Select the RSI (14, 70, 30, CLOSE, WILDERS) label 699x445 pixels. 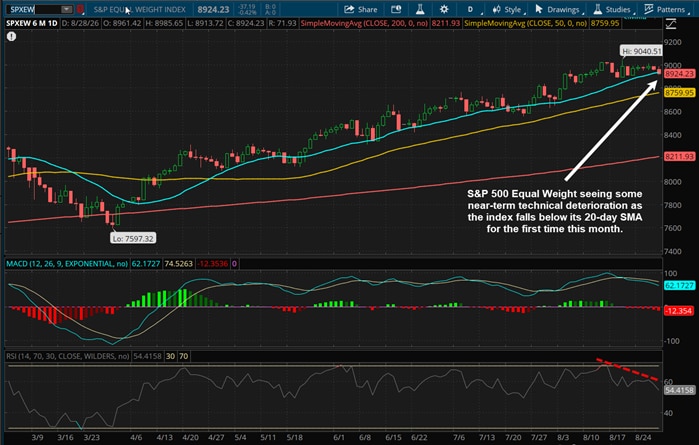click(x=67, y=356)
